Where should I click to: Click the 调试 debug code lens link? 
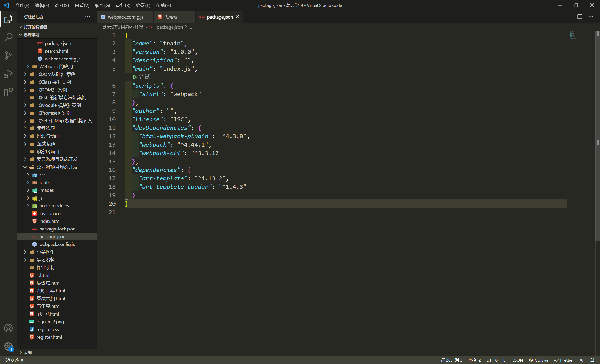click(x=144, y=77)
